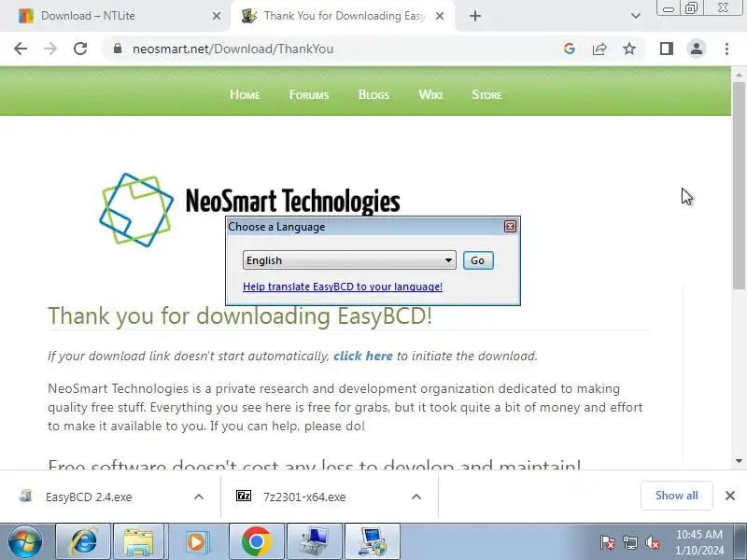The width and height of the screenshot is (747, 560).
Task: Open the tab search chevron
Action: 636,16
